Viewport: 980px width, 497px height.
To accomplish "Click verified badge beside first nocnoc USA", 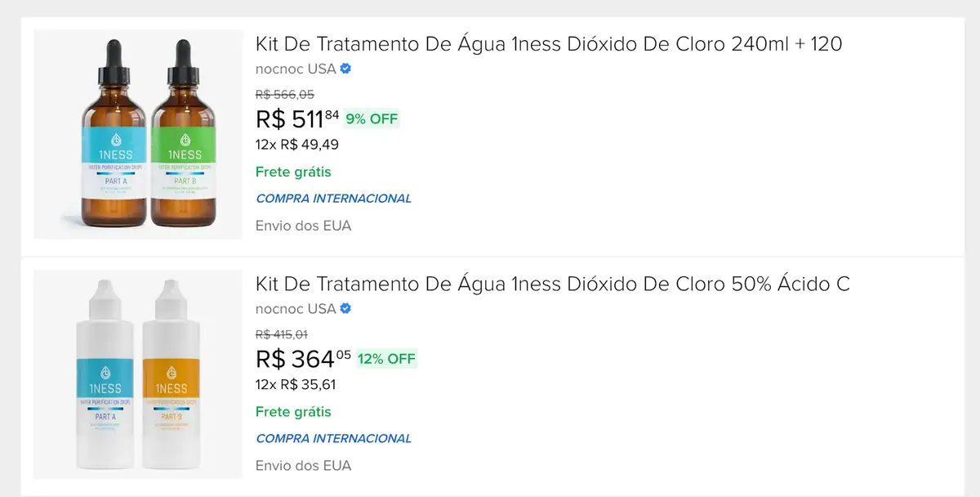I will click(x=345, y=69).
